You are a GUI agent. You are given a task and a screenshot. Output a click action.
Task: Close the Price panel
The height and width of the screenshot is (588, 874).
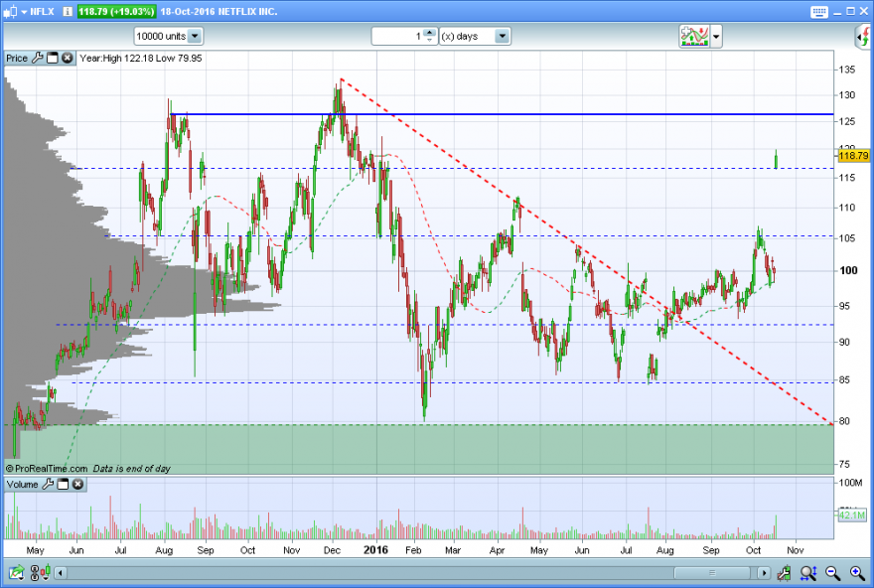point(67,58)
